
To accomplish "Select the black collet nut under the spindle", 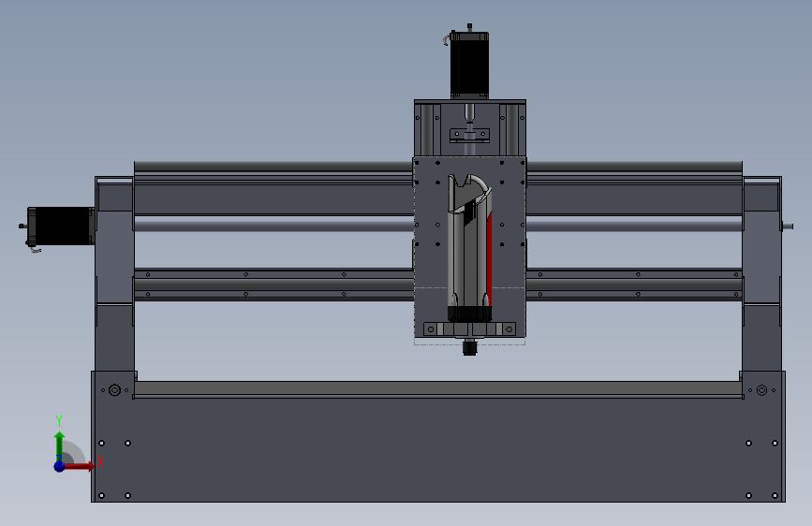I will point(470,347).
